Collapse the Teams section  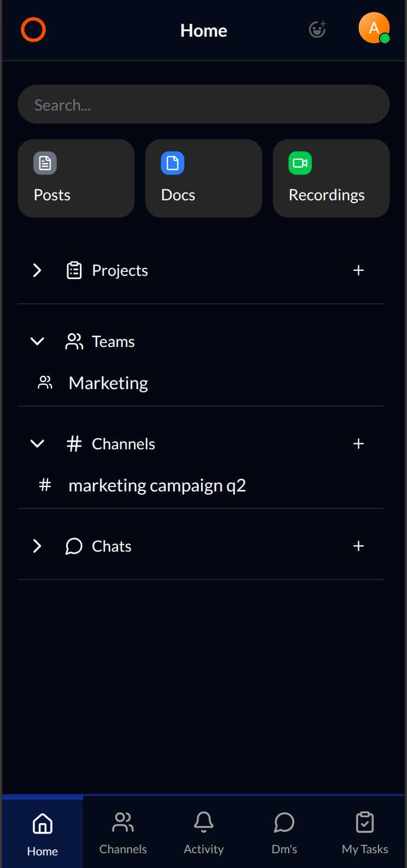(x=37, y=341)
